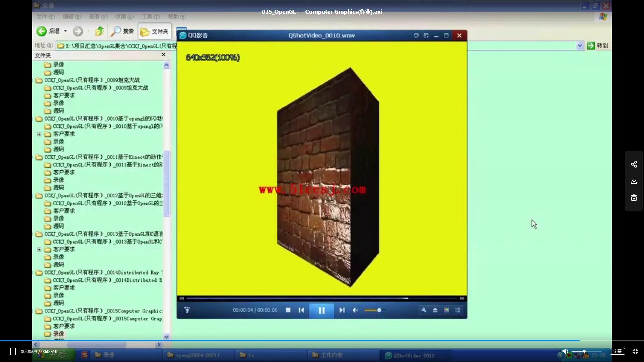Expand 客户要求 under 0013基于OpenGL和C语言
644x362 pixels.
pyautogui.click(x=39, y=249)
